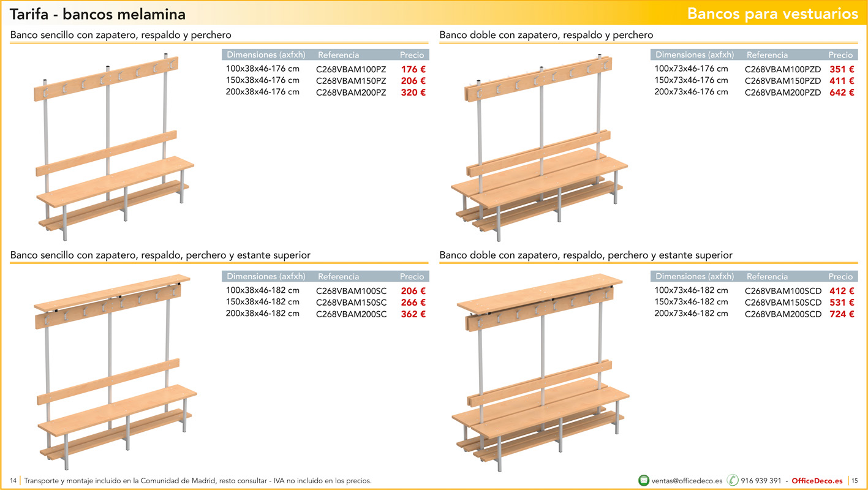868x490 pixels.
Task: Click reference C268VBAM200PZD
Action: pyautogui.click(x=783, y=92)
